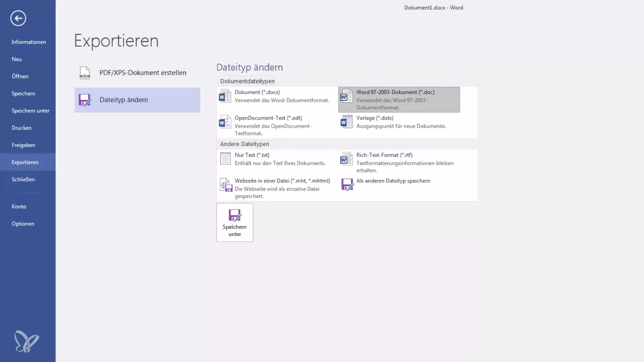The width and height of the screenshot is (644, 362).
Task: Click the PDF/XPS-Dokument erstellen icon
Action: tap(85, 72)
